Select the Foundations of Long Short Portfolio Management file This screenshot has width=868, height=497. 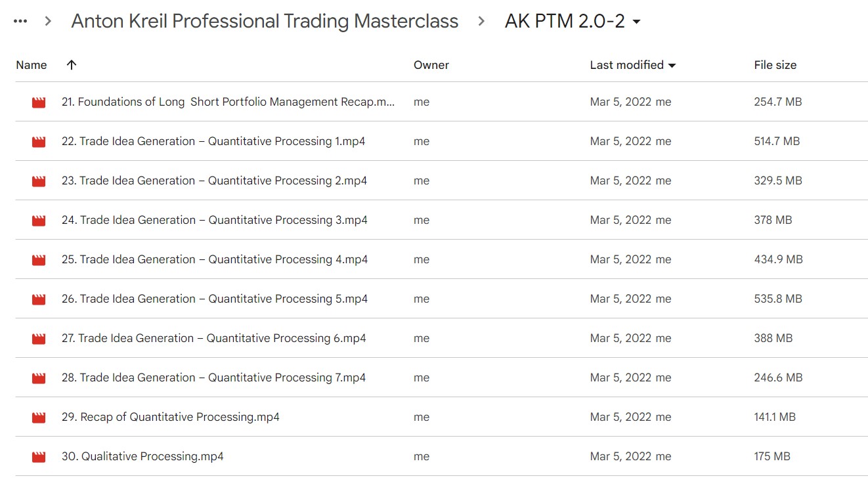(228, 102)
